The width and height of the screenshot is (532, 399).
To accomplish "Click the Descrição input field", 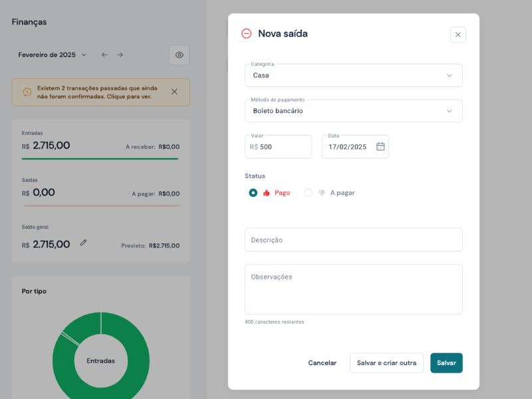I will [353, 240].
